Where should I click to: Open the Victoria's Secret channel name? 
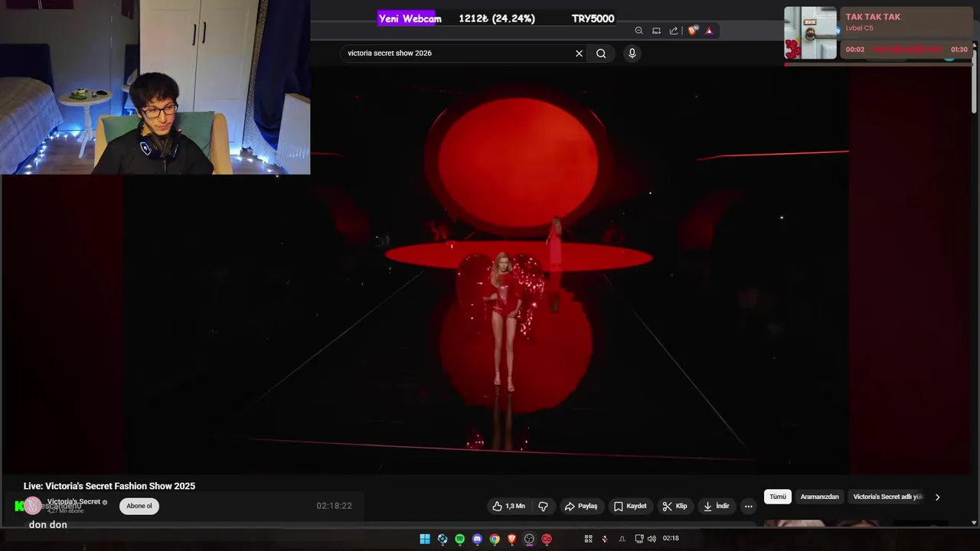coord(73,501)
